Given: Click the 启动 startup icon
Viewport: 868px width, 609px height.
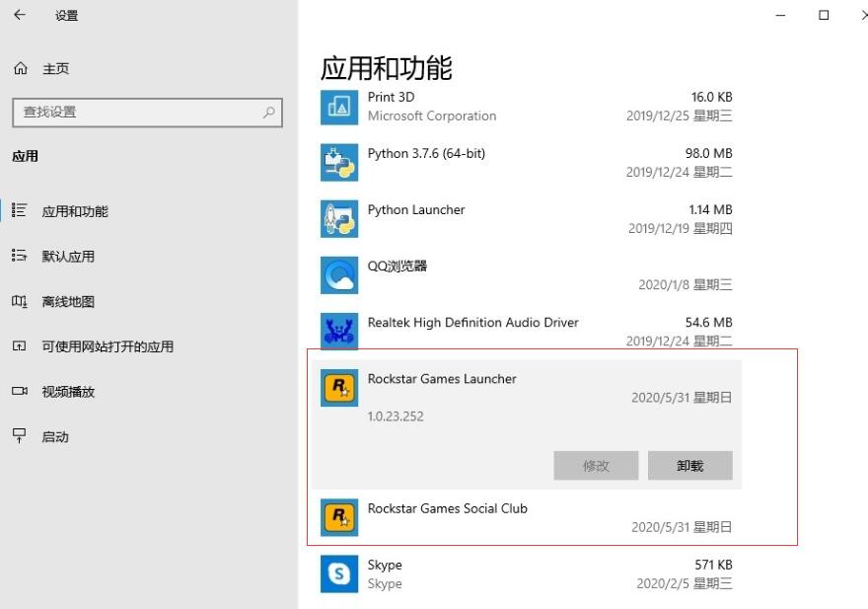Looking at the screenshot, I should coord(20,436).
